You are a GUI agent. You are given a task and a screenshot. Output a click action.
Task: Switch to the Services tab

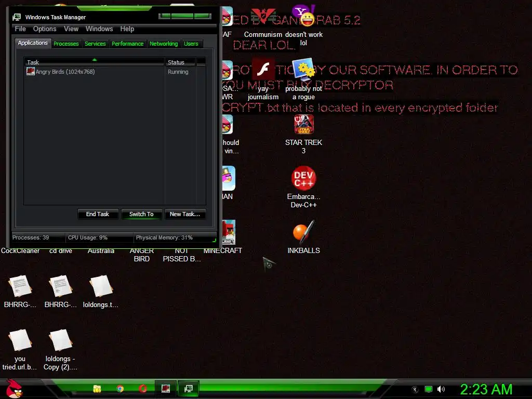point(96,44)
